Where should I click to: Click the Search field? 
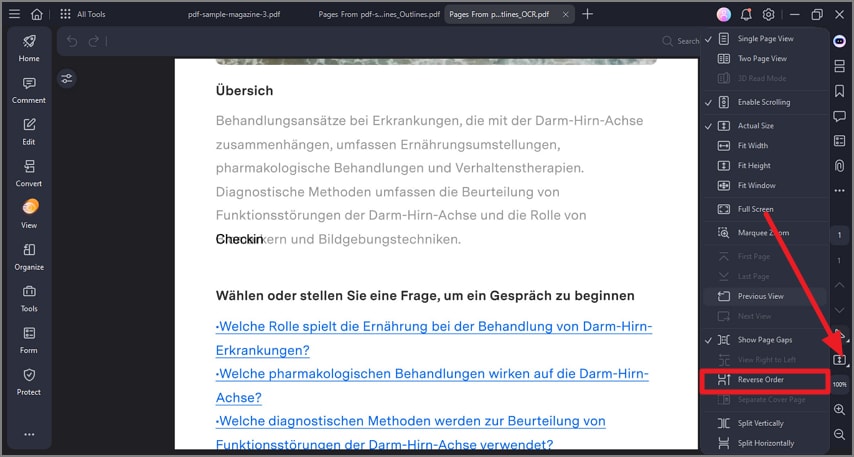[681, 41]
